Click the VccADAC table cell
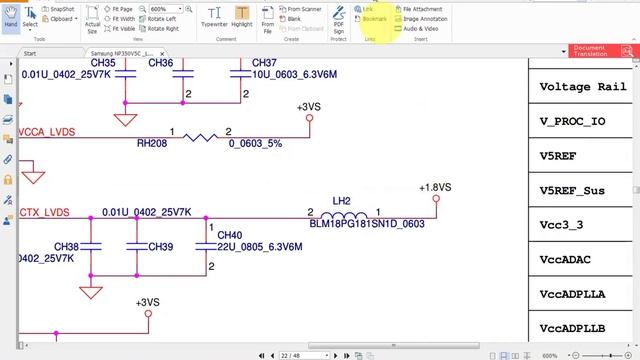 click(x=580, y=259)
